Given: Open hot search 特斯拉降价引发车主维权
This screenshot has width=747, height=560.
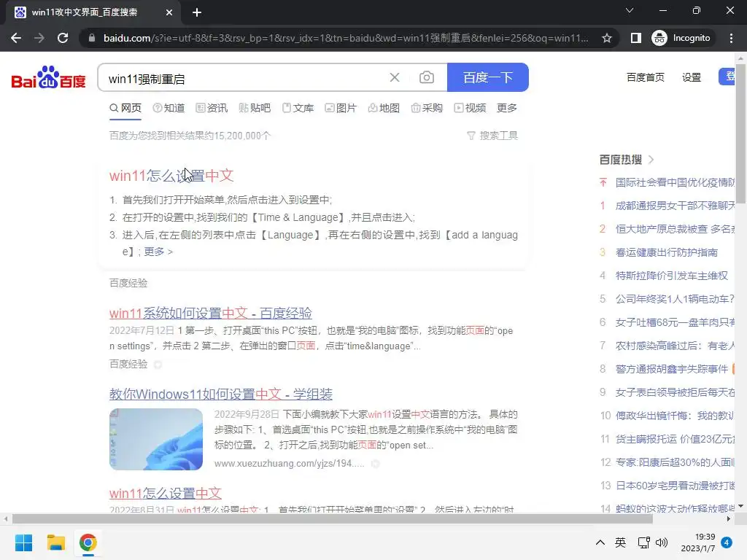Looking at the screenshot, I should (672, 276).
